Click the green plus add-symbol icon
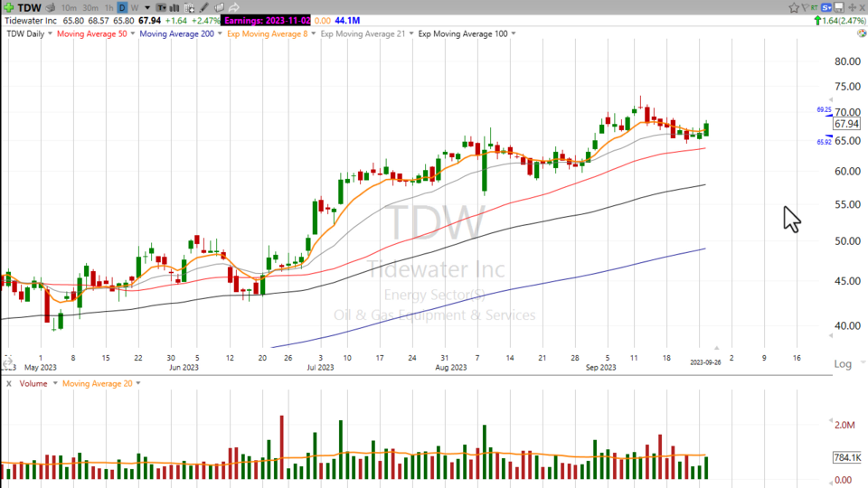Screen dimensions: 868x488 [x=8, y=7]
